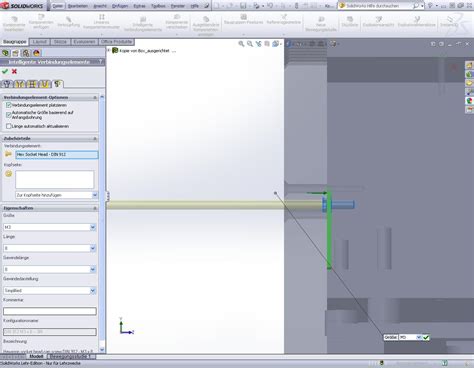This screenshot has height=368, width=474.
Task: Open the fastener folder icon beside Hex Socket Head
Action: click(x=8, y=154)
